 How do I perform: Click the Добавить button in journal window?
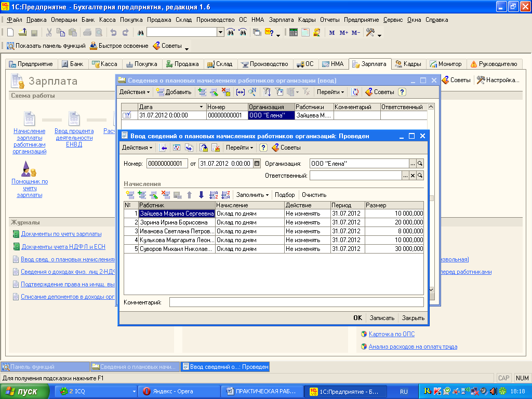174,92
